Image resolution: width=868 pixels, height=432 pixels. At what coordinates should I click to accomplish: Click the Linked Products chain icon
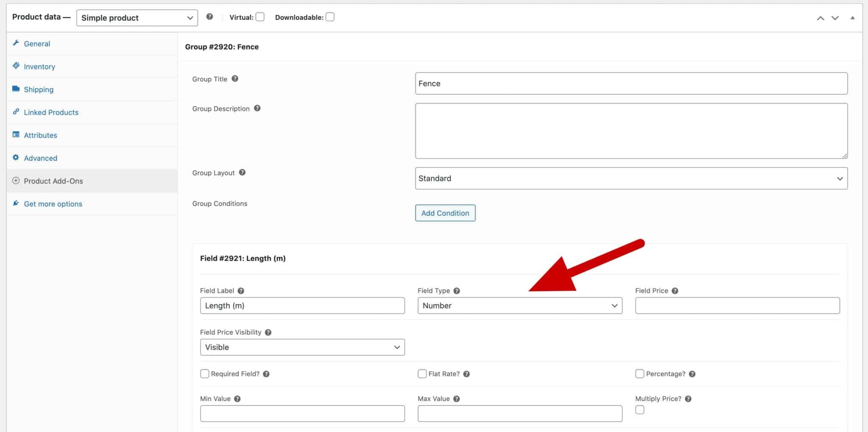coord(16,112)
